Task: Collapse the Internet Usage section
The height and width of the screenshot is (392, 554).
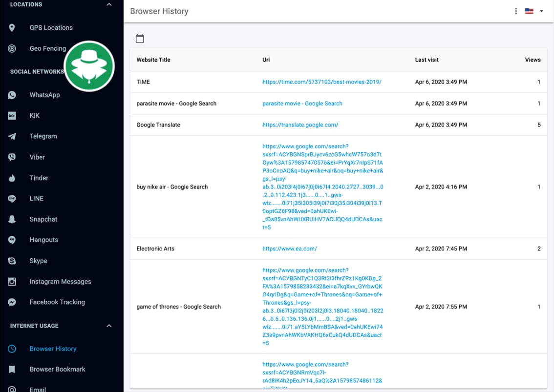Action: click(x=109, y=326)
